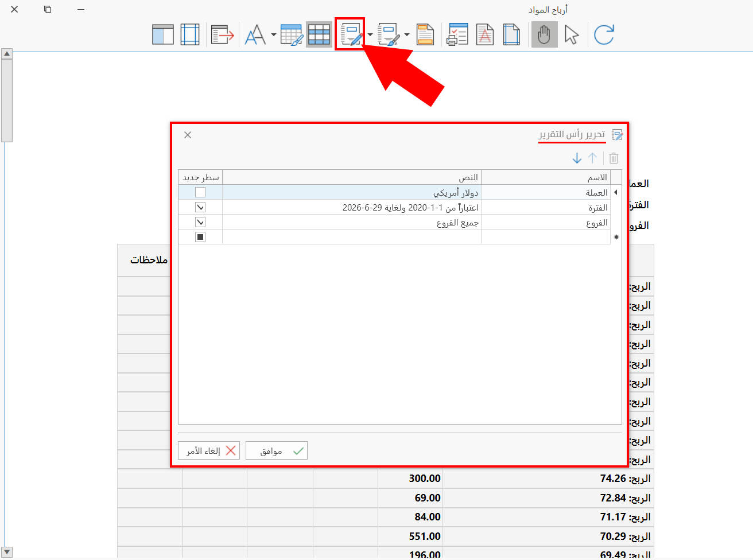Expand dropdown beside header formatting brush tool

(x=407, y=35)
